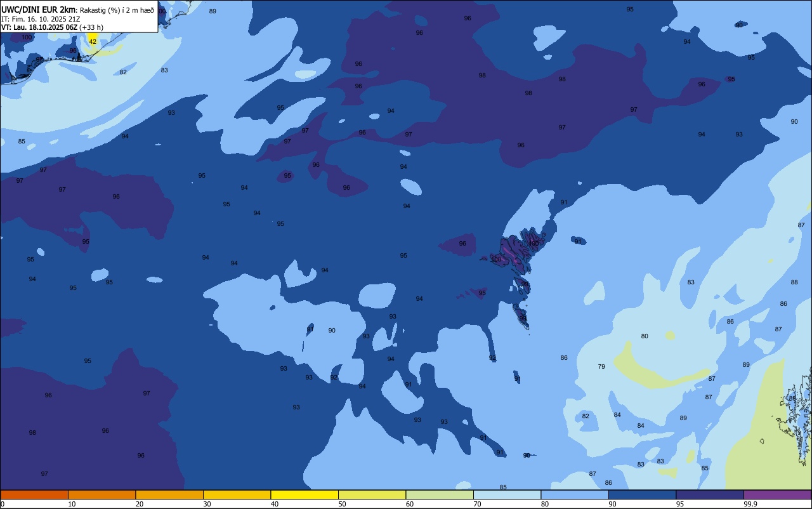The image size is (812, 509).
Task: Click the '30' tick label on the legend
Action: (207, 504)
